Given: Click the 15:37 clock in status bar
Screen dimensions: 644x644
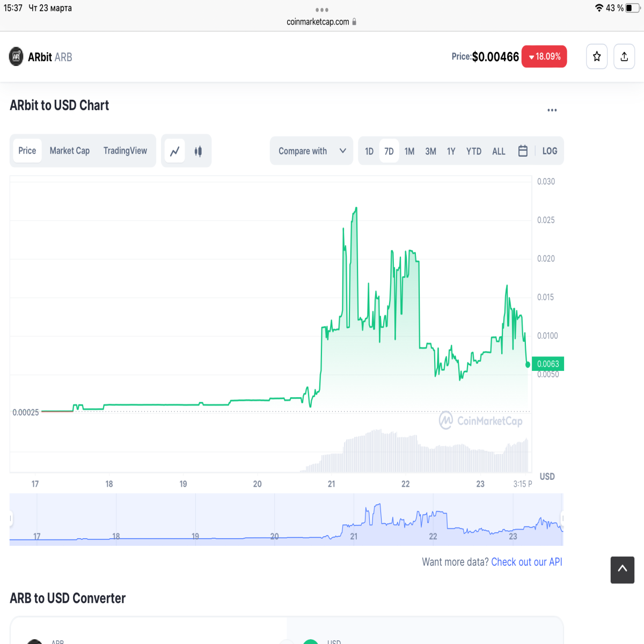Looking at the screenshot, I should pos(13,8).
